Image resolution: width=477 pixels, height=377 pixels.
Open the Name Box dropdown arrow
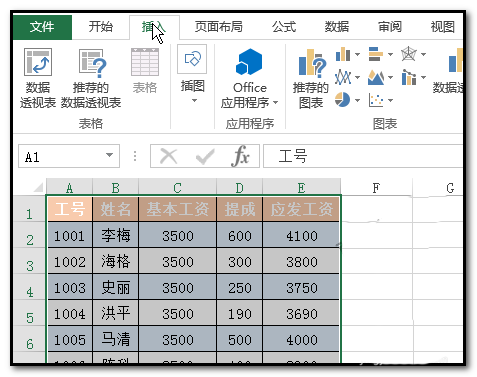[109, 155]
